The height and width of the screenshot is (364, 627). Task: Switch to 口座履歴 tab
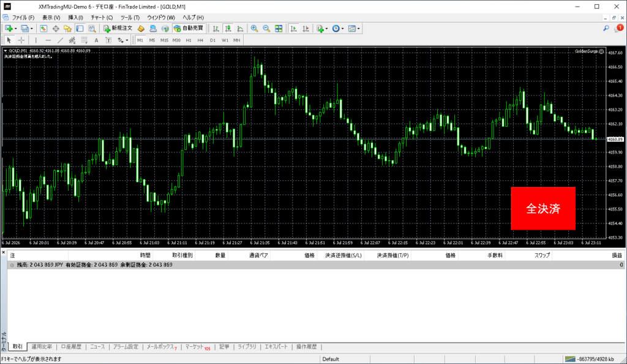coord(71,347)
